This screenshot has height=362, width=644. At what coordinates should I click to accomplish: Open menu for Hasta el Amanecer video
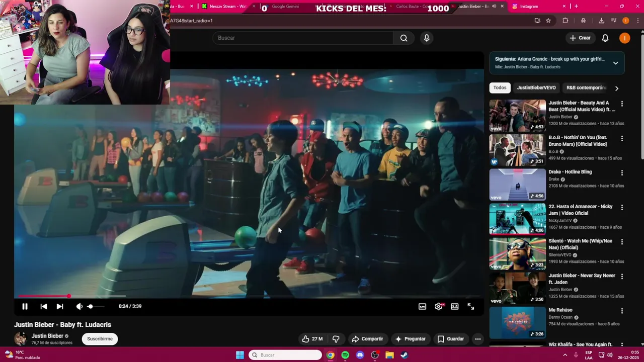[x=622, y=207]
